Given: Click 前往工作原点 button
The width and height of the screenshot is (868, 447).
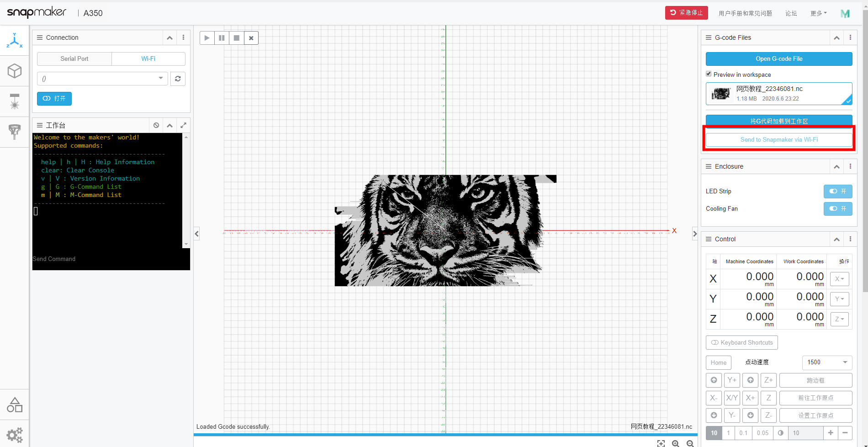Looking at the screenshot, I should (x=816, y=398).
